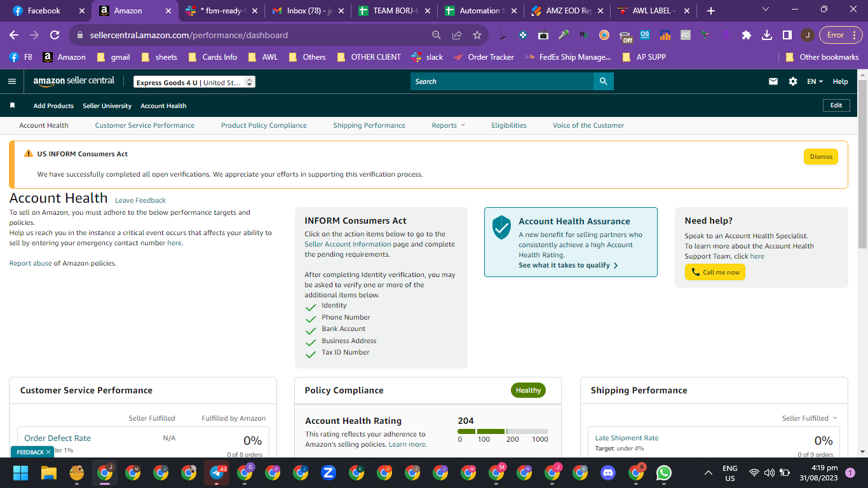Viewport: 868px width, 488px height.
Task: Open Shipping Performance nav tab
Action: coord(369,125)
